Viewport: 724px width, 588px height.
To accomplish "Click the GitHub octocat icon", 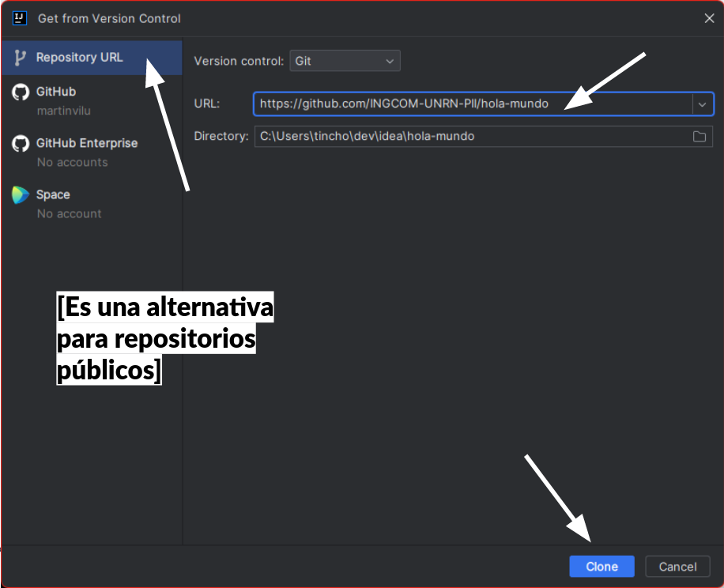I will 21,92.
